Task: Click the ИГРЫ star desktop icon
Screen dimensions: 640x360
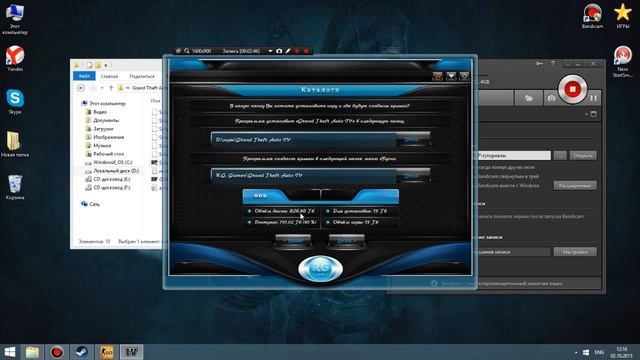Action: (x=622, y=16)
